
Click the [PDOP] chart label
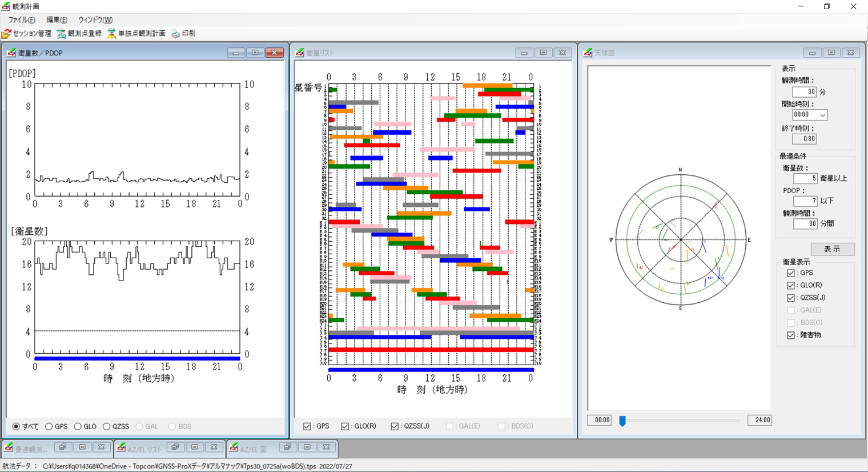22,74
